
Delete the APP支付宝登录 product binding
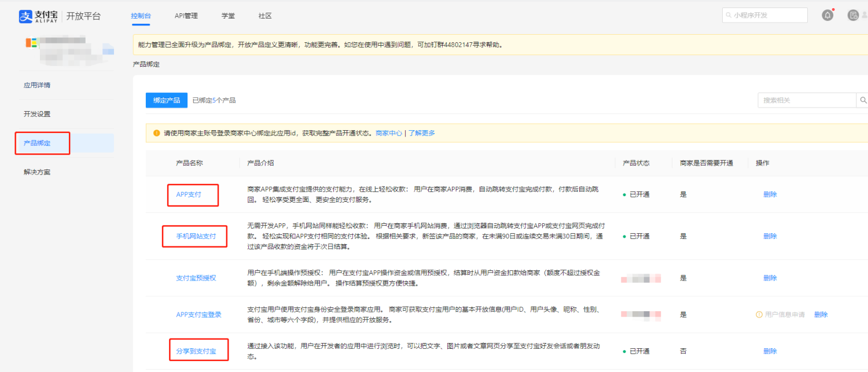pos(821,315)
